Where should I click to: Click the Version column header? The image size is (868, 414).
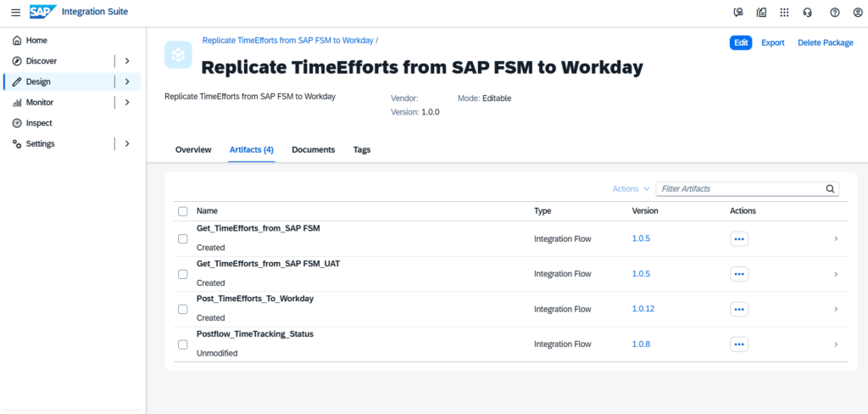pos(645,211)
